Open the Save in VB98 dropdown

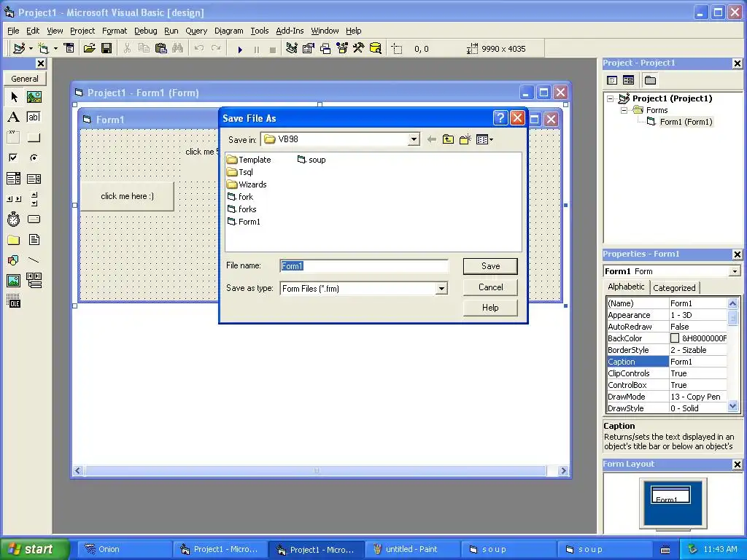click(x=414, y=139)
